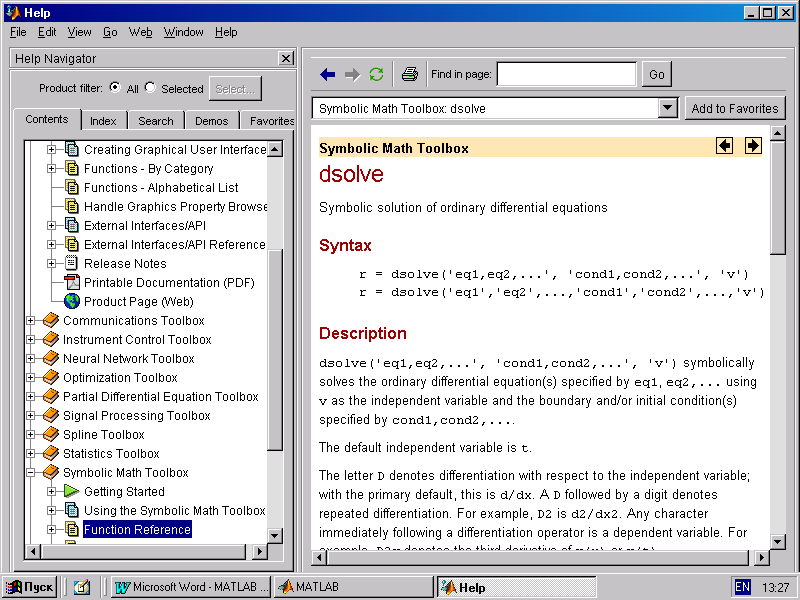The width and height of the screenshot is (800, 600).
Task: Open the Edit menu
Action: coord(47,32)
